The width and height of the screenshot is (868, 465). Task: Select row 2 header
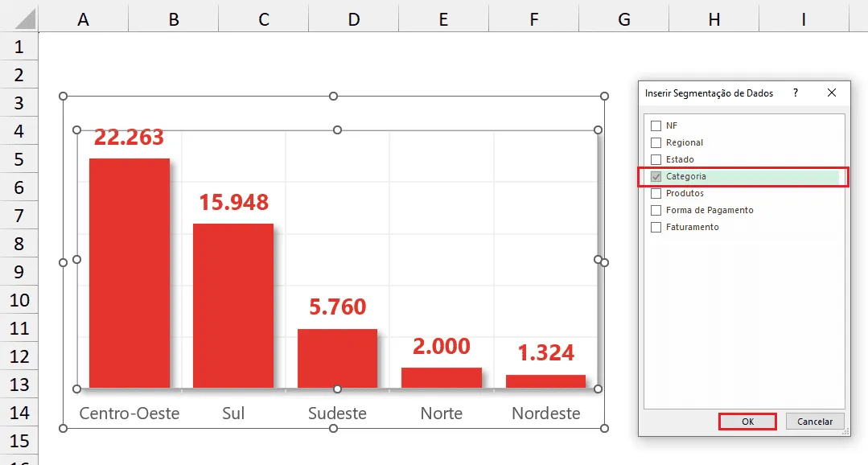pos(19,75)
